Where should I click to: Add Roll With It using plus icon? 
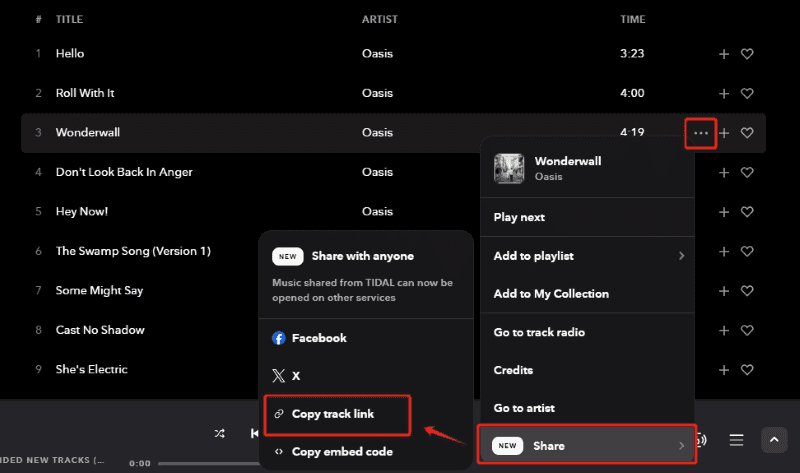(x=723, y=93)
